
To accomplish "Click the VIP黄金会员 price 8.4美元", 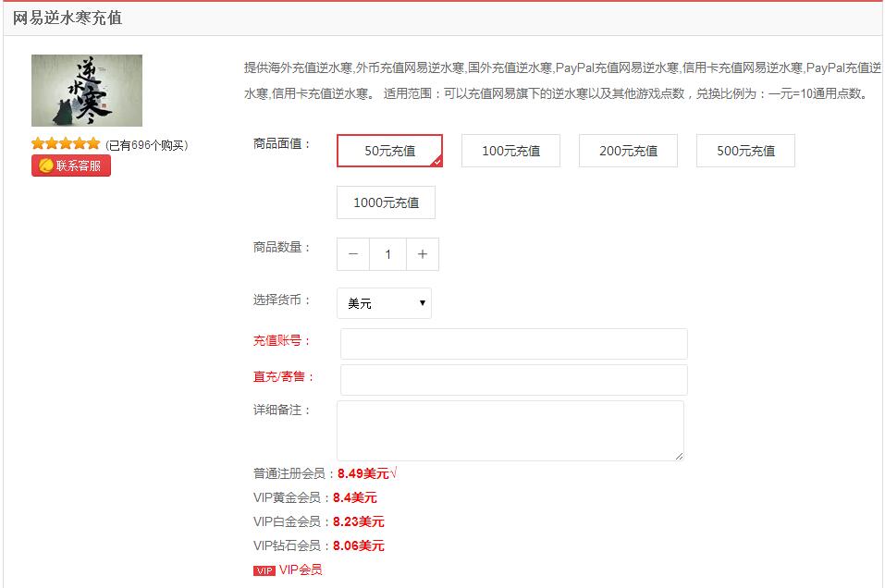I will [354, 497].
